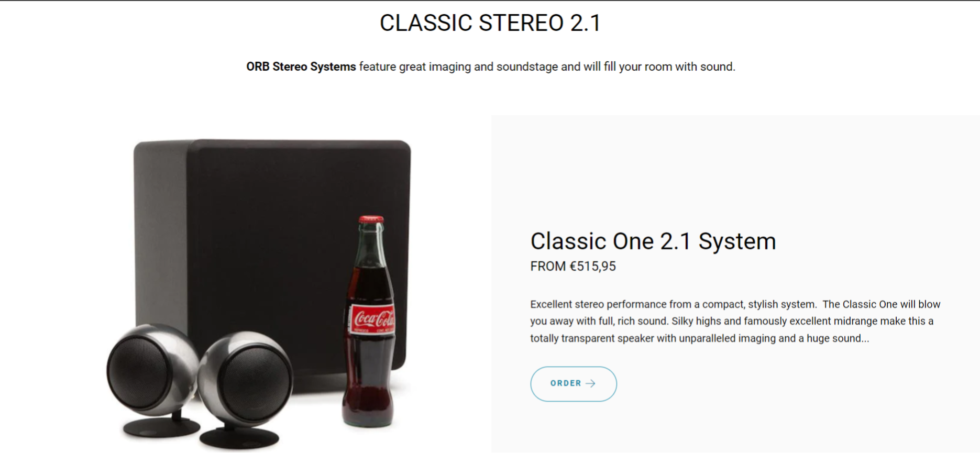Image resolution: width=980 pixels, height=453 pixels.
Task: Click the left speaker's black grille
Action: coord(137,372)
